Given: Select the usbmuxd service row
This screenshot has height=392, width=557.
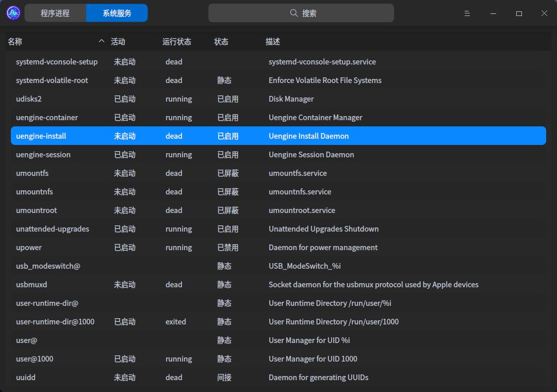Looking at the screenshot, I should [31, 285].
